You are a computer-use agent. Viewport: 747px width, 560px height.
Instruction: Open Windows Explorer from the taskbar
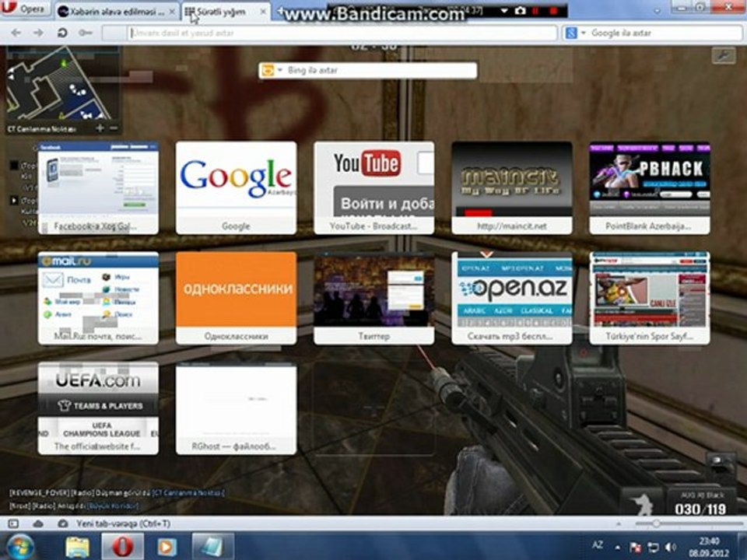(x=77, y=547)
